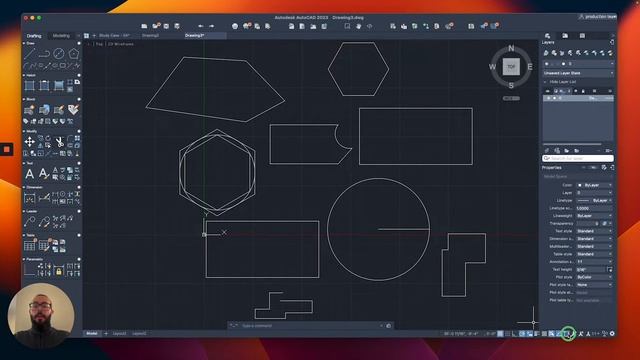Image resolution: width=640 pixels, height=360 pixels.
Task: Open the Table style Standard dropdown
Action: tap(594, 254)
